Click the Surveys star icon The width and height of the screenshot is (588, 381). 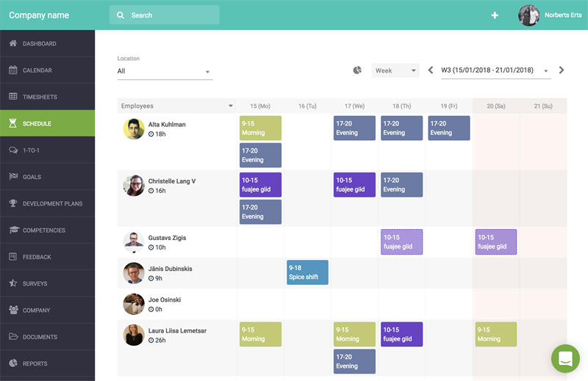[x=13, y=283]
